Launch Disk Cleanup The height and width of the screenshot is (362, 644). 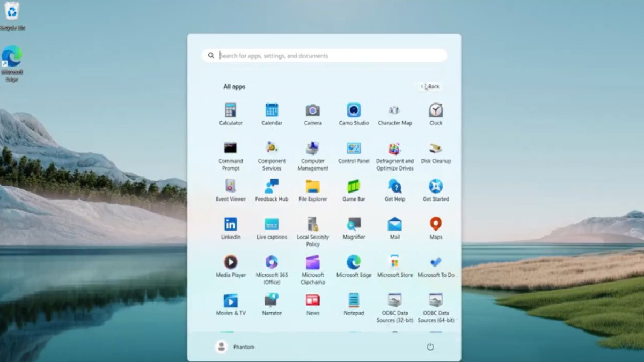(x=436, y=153)
